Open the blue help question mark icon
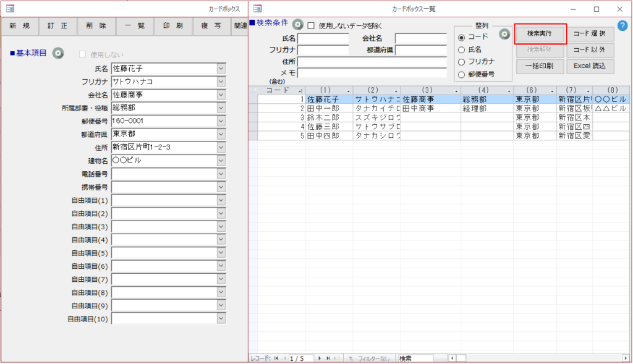 (622, 25)
